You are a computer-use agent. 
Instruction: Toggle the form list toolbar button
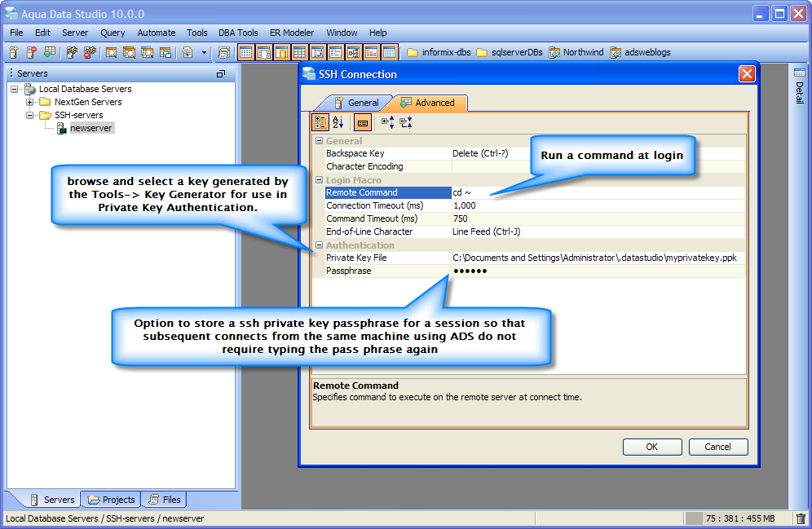(335, 52)
